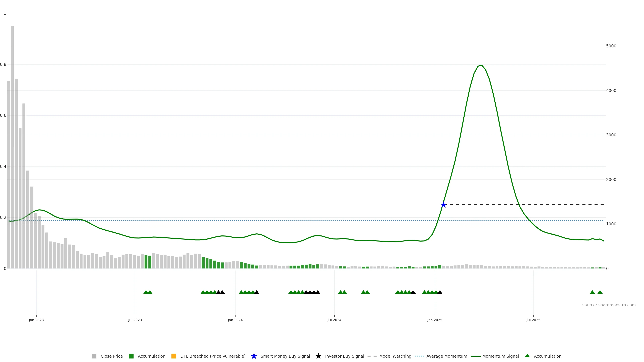Click the dashed Model Watching legend line
Viewport: 644px width, 362px height.
372,356
